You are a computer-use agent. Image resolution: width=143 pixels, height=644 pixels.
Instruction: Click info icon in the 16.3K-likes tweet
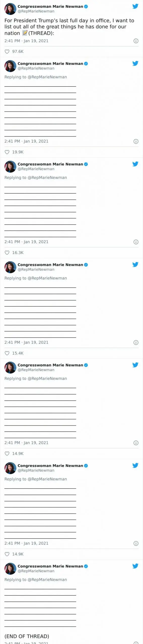[x=136, y=242]
